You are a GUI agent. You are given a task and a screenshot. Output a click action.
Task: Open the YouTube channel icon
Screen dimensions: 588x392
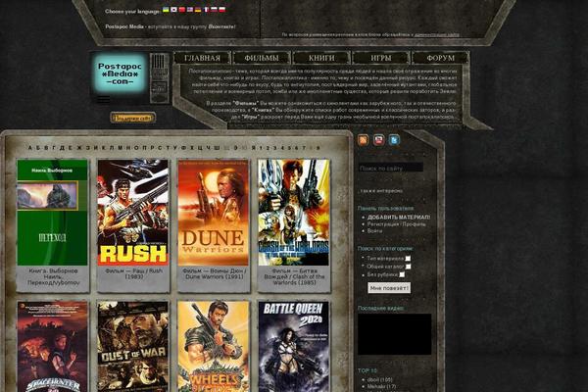378,140
